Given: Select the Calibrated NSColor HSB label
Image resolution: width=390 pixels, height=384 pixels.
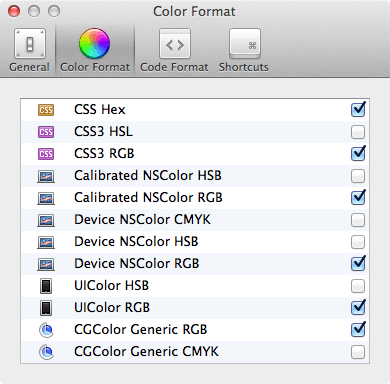Looking at the screenshot, I should click(x=148, y=176).
